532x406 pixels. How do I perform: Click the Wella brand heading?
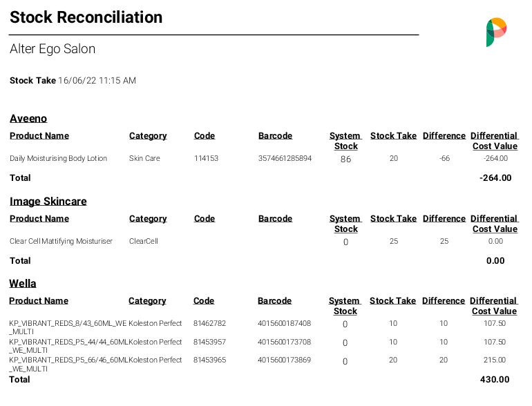click(22, 283)
